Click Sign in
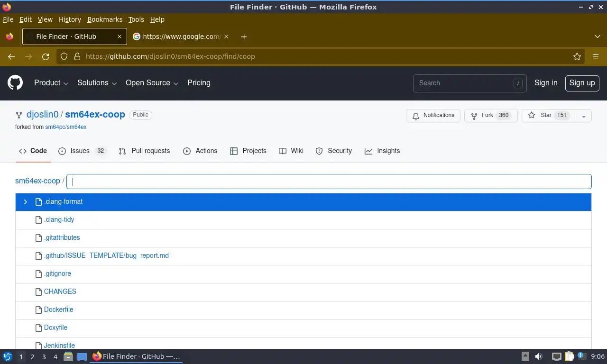 click(x=546, y=83)
